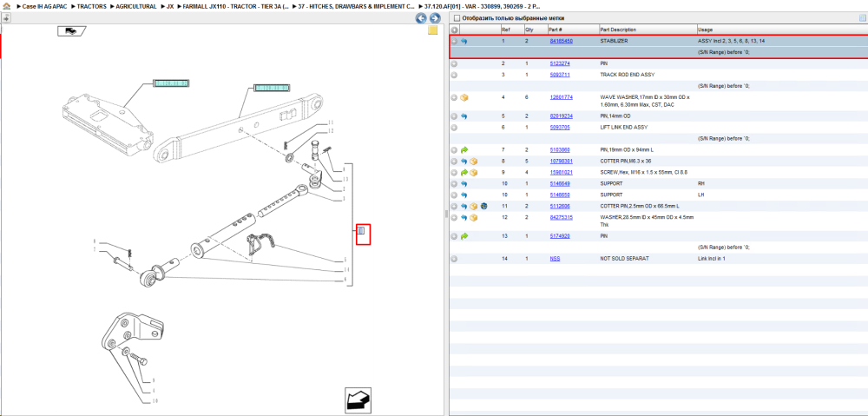Image resolution: width=868 pixels, height=416 pixels.
Task: Open part number link 5103860
Action: [x=560, y=150]
